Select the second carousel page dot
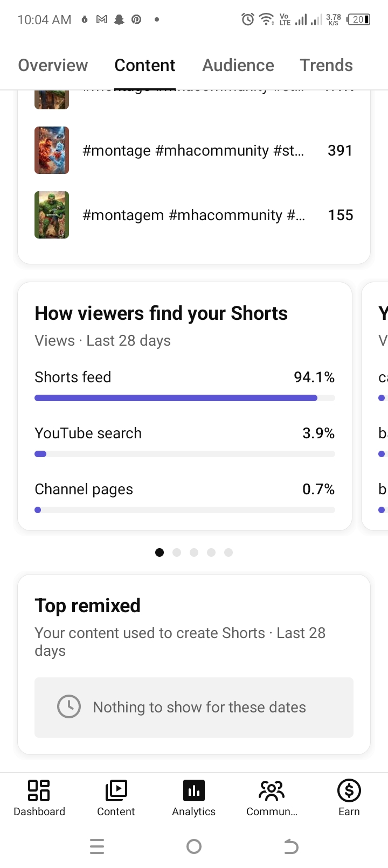This screenshot has height=868, width=388. [177, 552]
